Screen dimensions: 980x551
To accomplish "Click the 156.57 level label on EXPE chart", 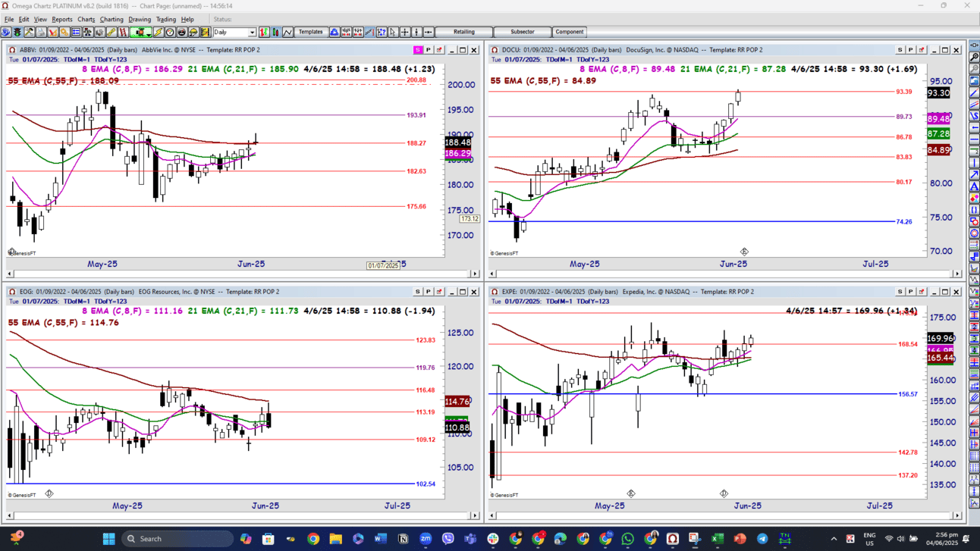I will [908, 394].
